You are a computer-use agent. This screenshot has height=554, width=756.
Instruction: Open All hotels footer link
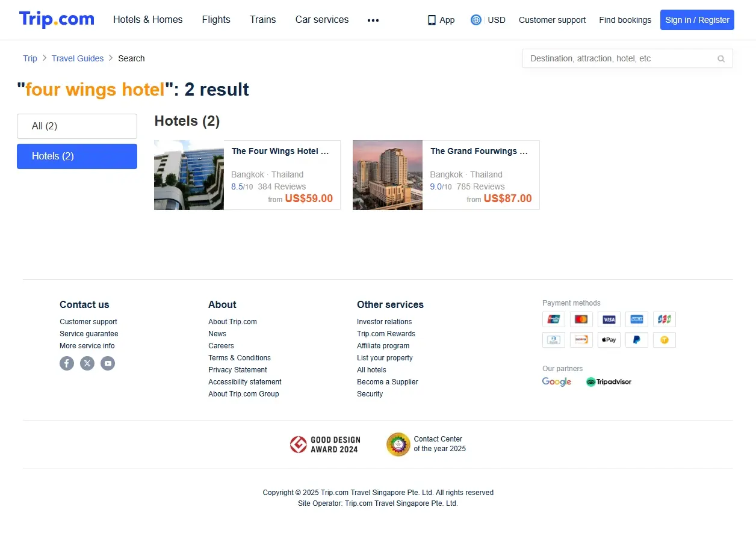tap(371, 370)
